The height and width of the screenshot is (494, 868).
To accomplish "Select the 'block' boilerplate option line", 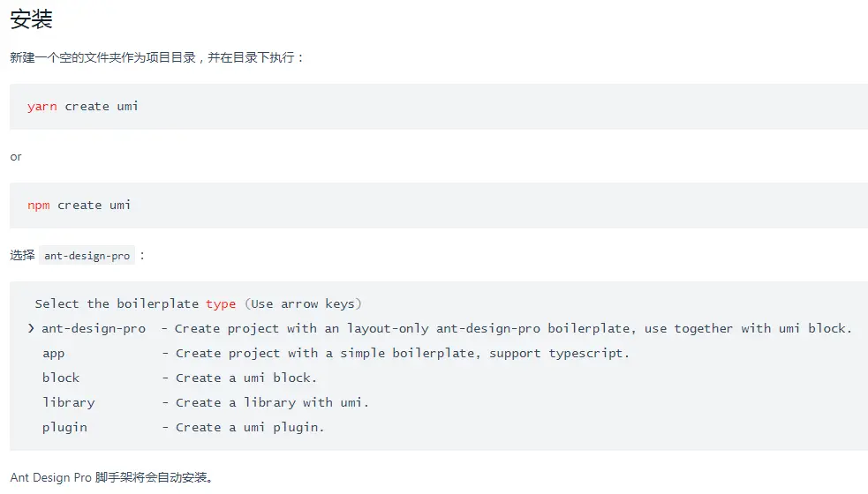I will 60,378.
